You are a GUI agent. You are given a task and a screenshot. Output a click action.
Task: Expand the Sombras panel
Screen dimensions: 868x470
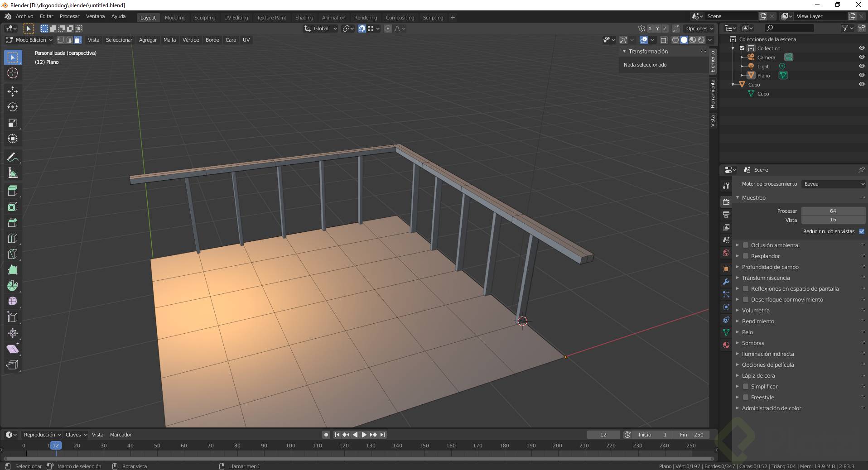[753, 343]
